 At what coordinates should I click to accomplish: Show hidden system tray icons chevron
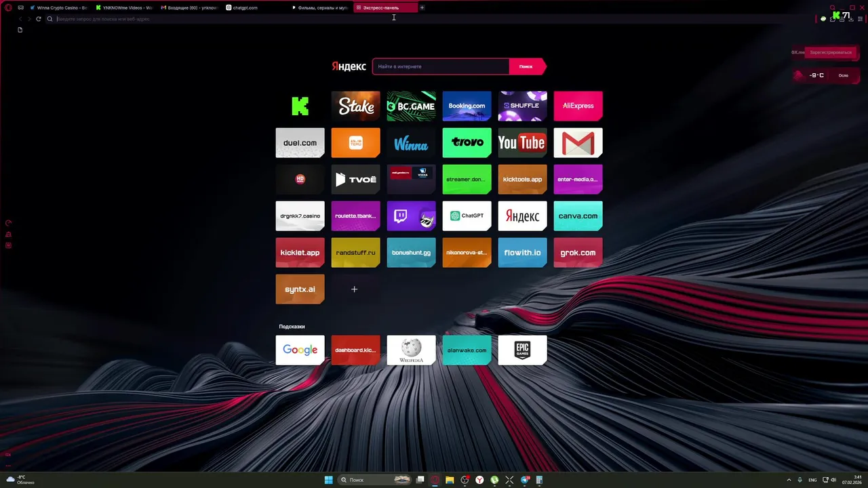click(x=789, y=480)
